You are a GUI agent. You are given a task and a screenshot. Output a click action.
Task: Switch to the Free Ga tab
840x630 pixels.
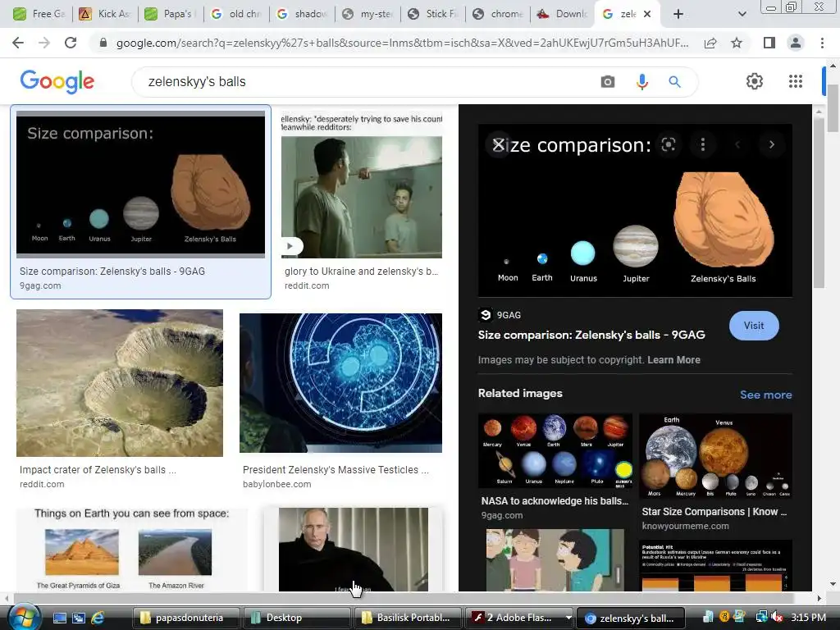click(38, 14)
